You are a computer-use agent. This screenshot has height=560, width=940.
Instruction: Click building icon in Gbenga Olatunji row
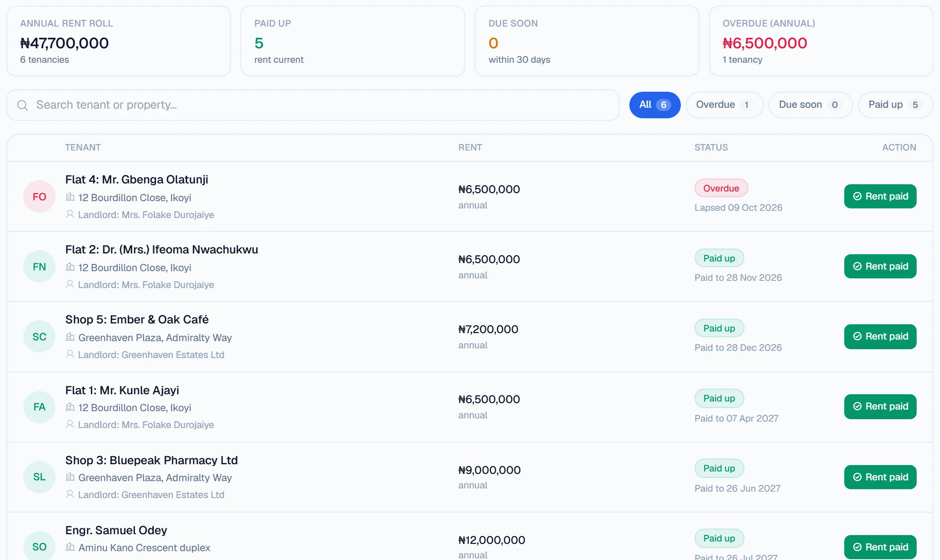(70, 197)
